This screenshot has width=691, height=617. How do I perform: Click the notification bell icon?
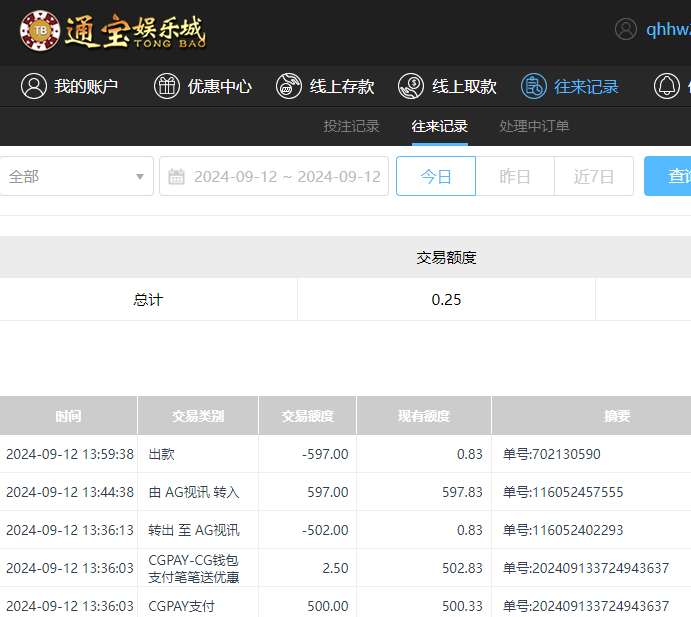pos(667,87)
